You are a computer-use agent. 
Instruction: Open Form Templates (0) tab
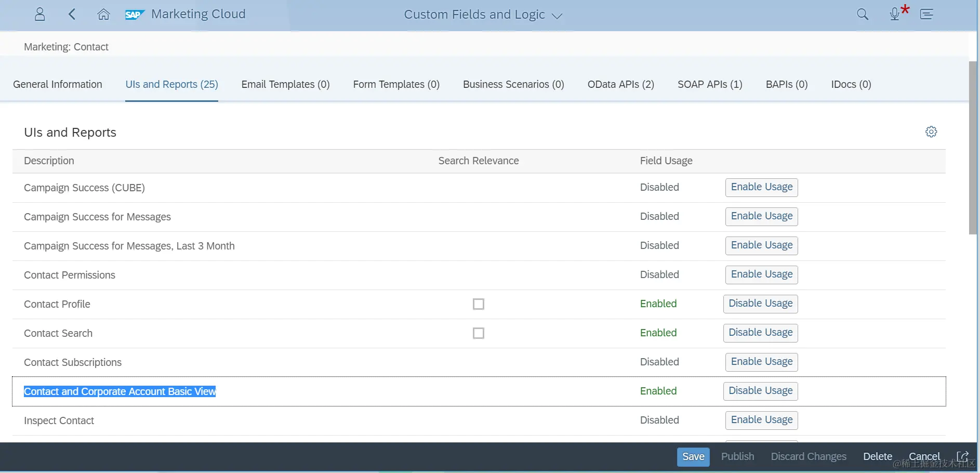pyautogui.click(x=396, y=84)
